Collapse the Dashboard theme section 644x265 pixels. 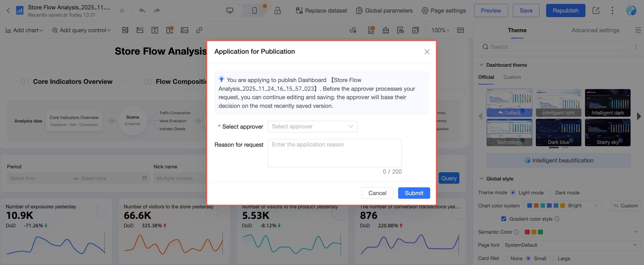point(481,65)
